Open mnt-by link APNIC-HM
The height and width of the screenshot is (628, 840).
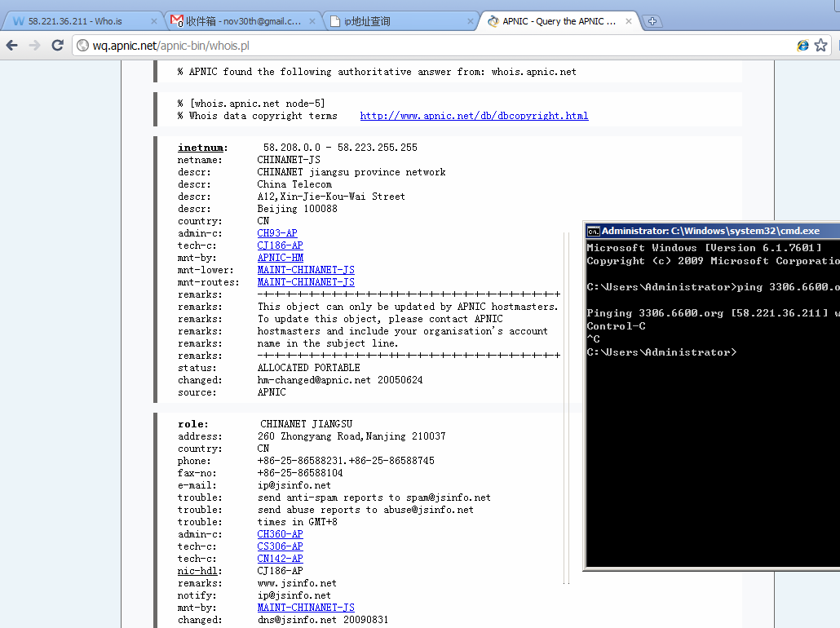281,258
